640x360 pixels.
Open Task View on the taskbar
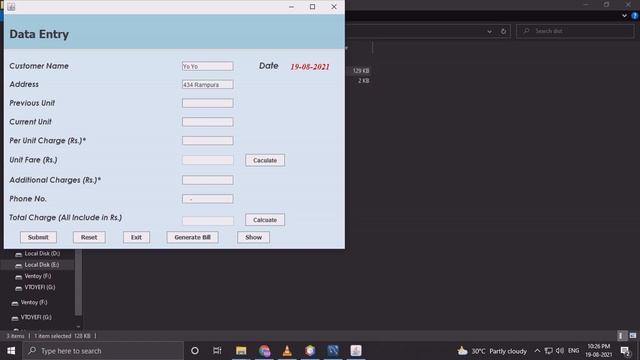click(x=217, y=351)
